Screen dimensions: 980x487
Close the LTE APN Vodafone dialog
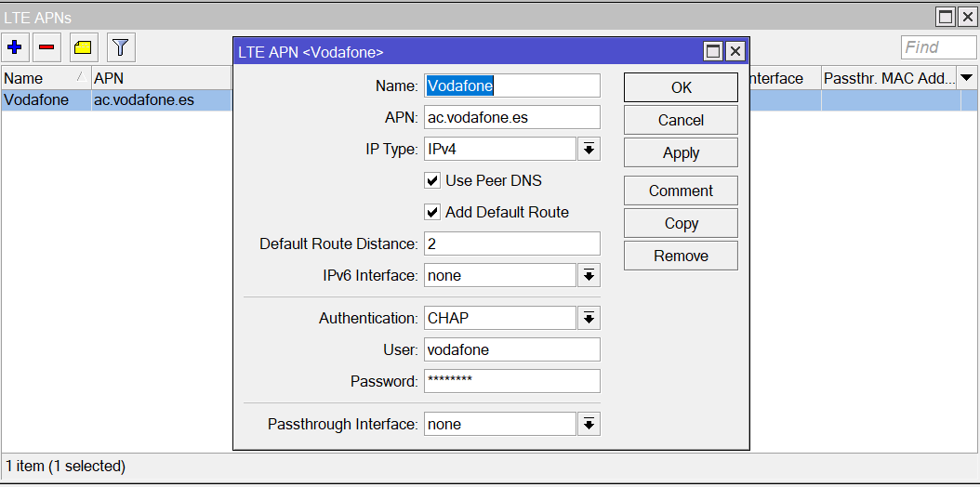click(x=735, y=52)
